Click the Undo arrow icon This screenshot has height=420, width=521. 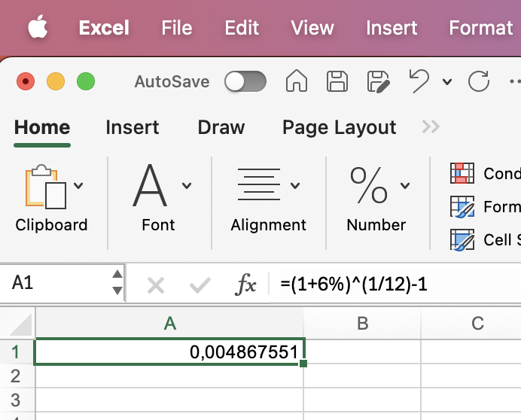click(419, 81)
